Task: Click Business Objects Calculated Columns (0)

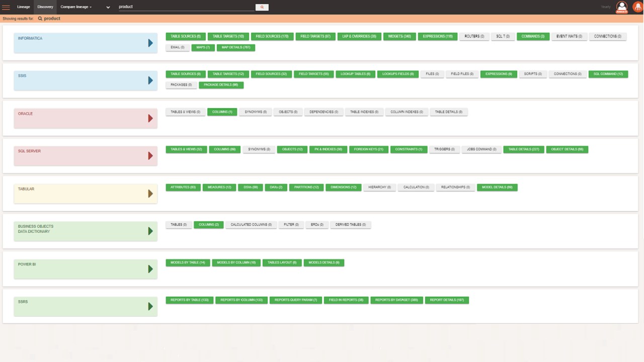Action: click(x=251, y=225)
